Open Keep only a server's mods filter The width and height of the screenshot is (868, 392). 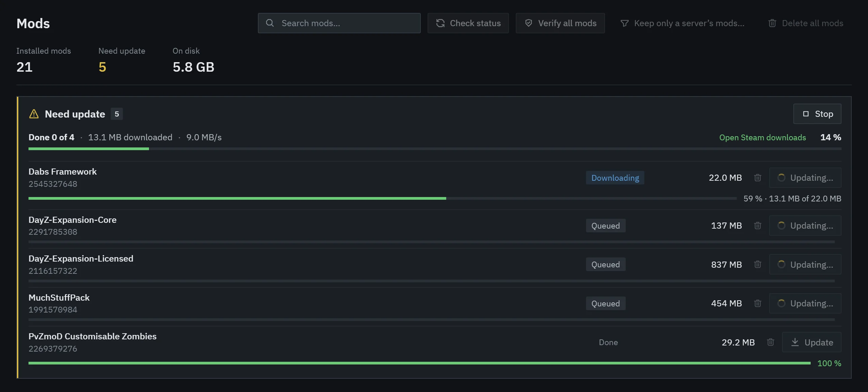point(682,23)
